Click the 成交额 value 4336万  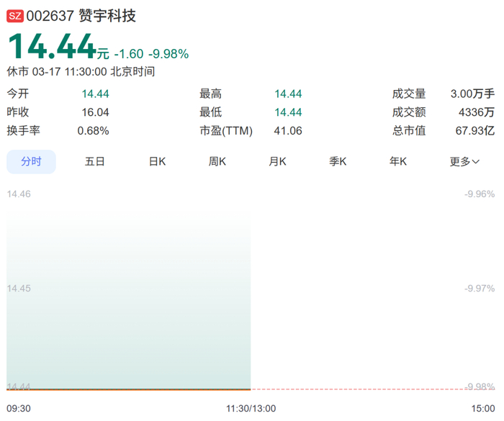[x=477, y=112]
